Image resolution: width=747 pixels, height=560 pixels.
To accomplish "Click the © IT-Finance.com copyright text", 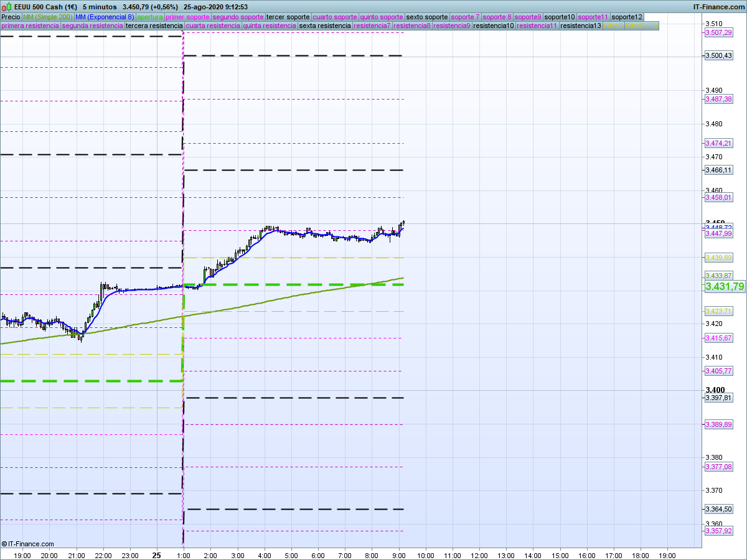I will 28,544.
